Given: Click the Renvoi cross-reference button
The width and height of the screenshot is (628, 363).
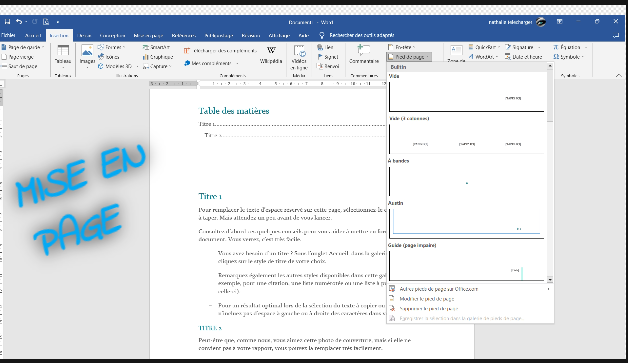Looking at the screenshot, I should (328, 66).
